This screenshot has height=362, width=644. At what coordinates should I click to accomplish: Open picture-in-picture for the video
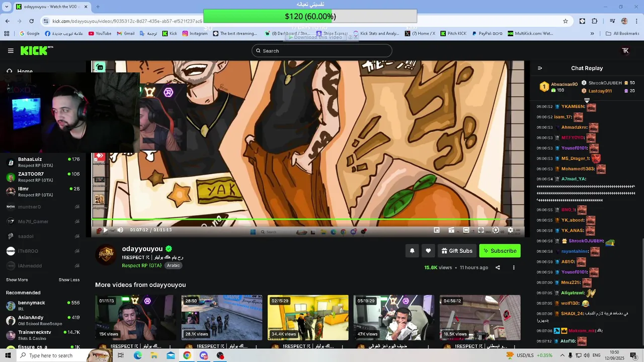[437, 230]
